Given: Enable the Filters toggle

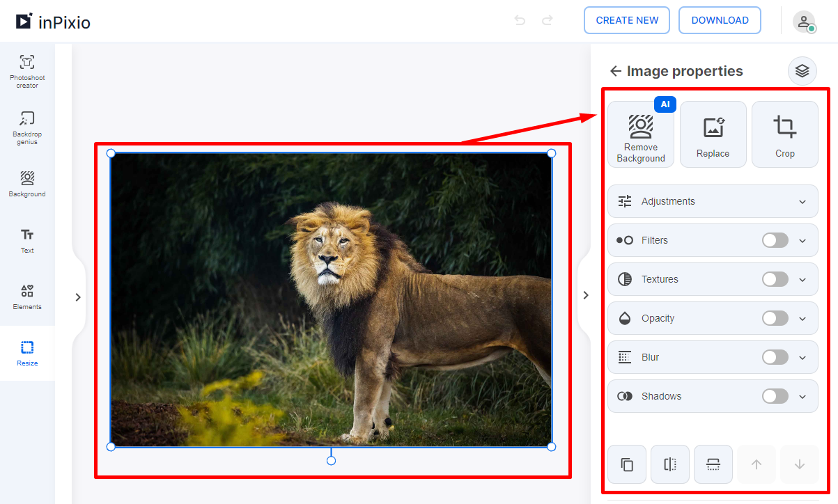Looking at the screenshot, I should point(775,240).
